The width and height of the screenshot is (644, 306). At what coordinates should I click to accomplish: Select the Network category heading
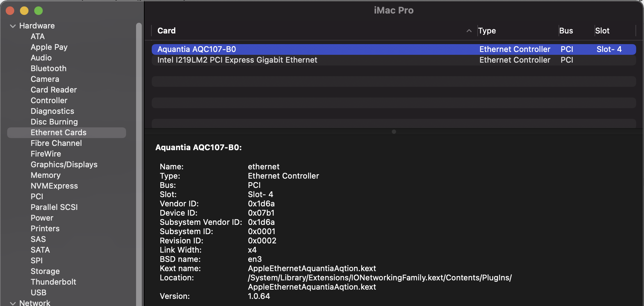(x=35, y=303)
